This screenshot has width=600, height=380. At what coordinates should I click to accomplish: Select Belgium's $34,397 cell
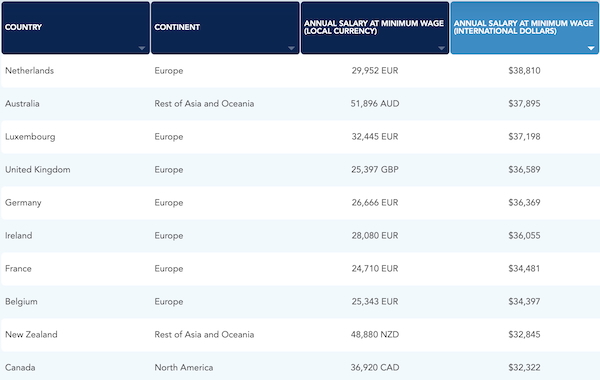point(524,301)
